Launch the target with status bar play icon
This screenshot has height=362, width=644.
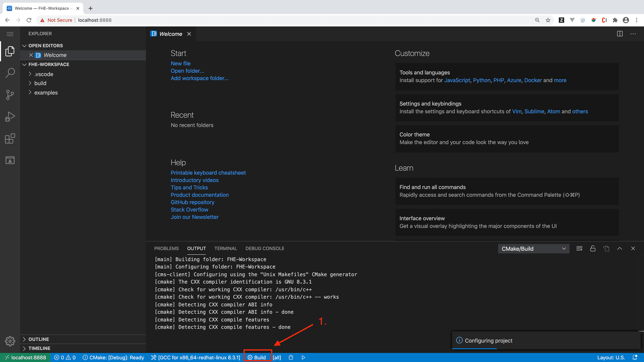click(x=303, y=358)
